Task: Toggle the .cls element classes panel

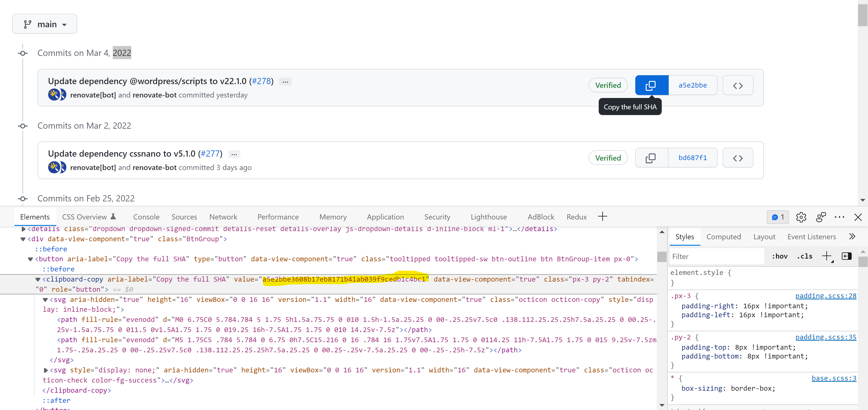Action: (804, 256)
